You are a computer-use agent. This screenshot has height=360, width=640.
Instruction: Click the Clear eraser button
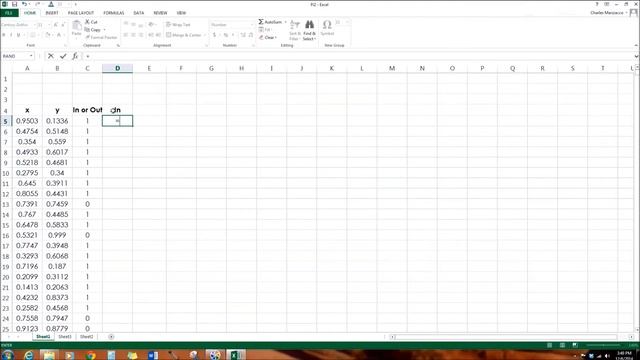pyautogui.click(x=267, y=38)
